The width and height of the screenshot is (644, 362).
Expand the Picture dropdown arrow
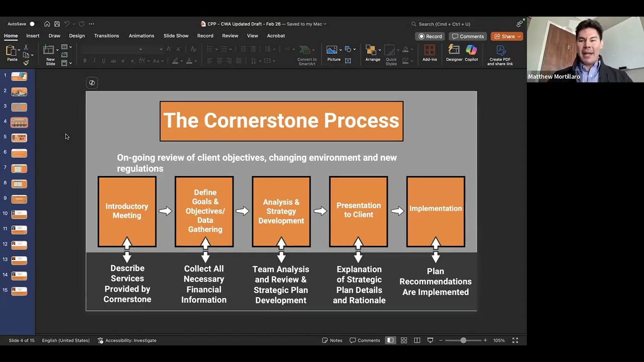[341, 50]
